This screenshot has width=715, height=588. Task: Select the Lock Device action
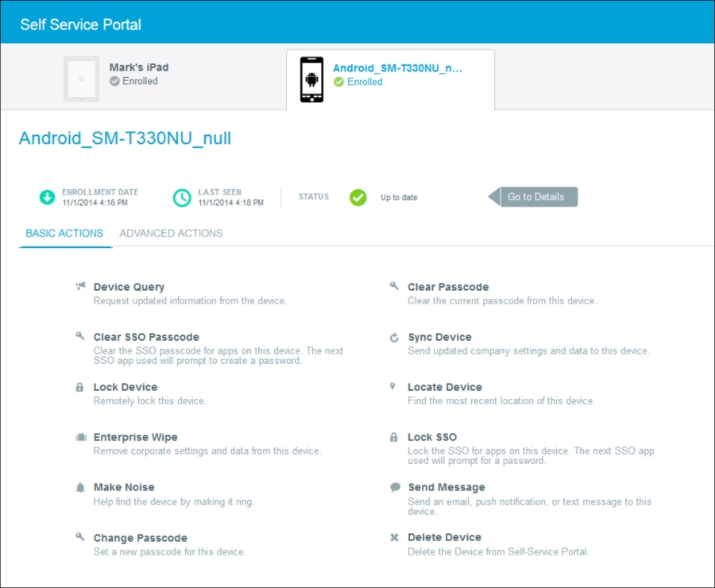126,387
